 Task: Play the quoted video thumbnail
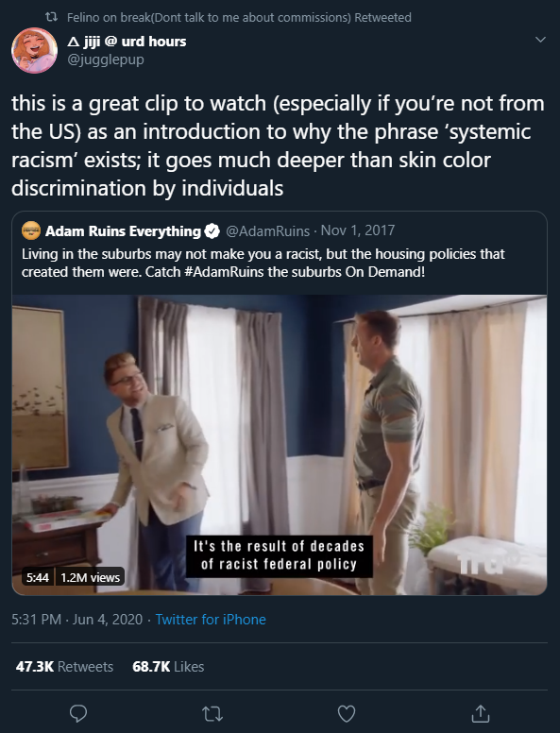[280, 445]
